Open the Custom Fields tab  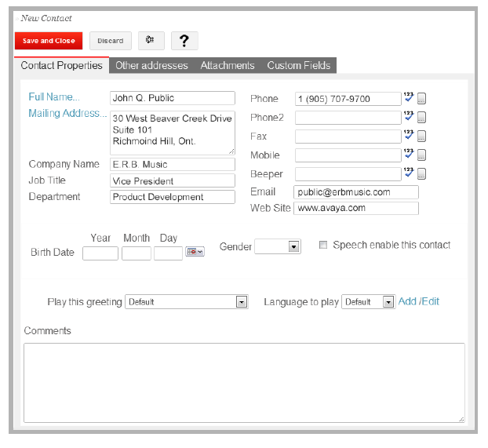tap(299, 66)
